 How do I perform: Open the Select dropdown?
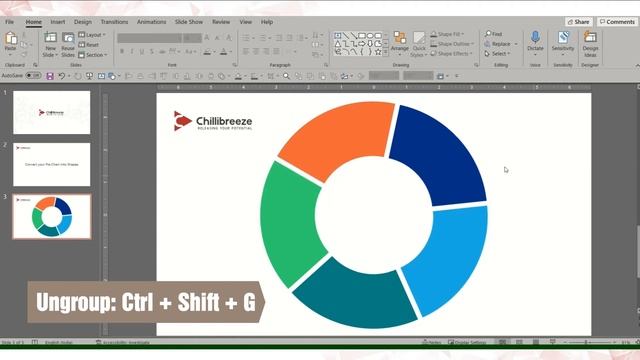(497, 53)
